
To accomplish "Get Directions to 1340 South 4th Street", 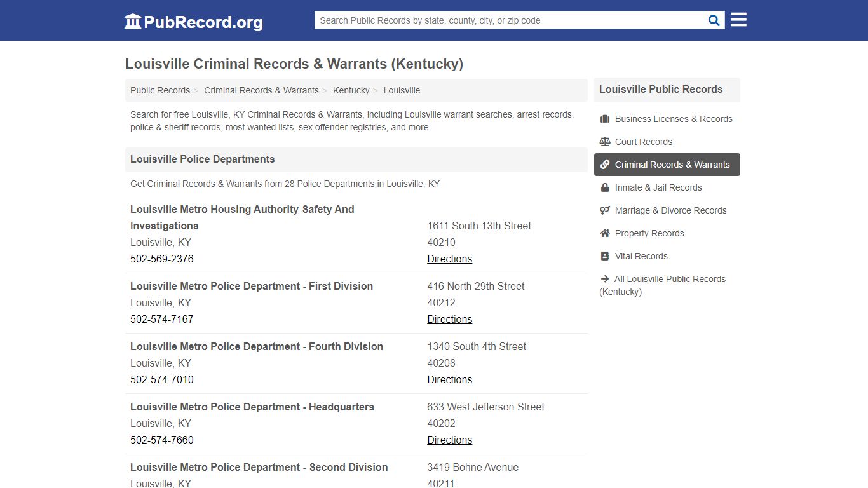I will pyautogui.click(x=449, y=379).
